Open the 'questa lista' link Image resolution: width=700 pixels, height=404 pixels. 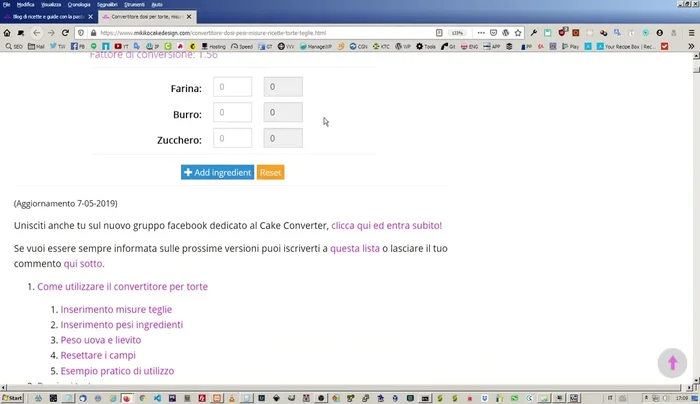pyautogui.click(x=355, y=247)
